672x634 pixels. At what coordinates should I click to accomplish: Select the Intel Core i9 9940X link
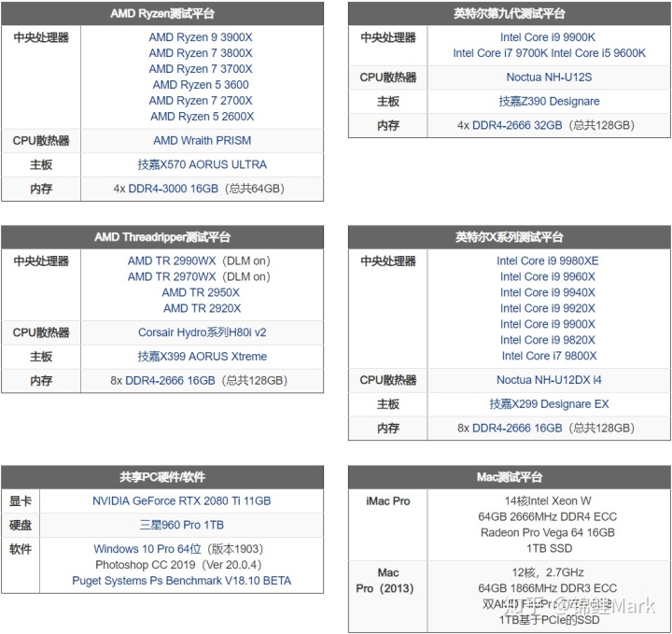point(548,293)
